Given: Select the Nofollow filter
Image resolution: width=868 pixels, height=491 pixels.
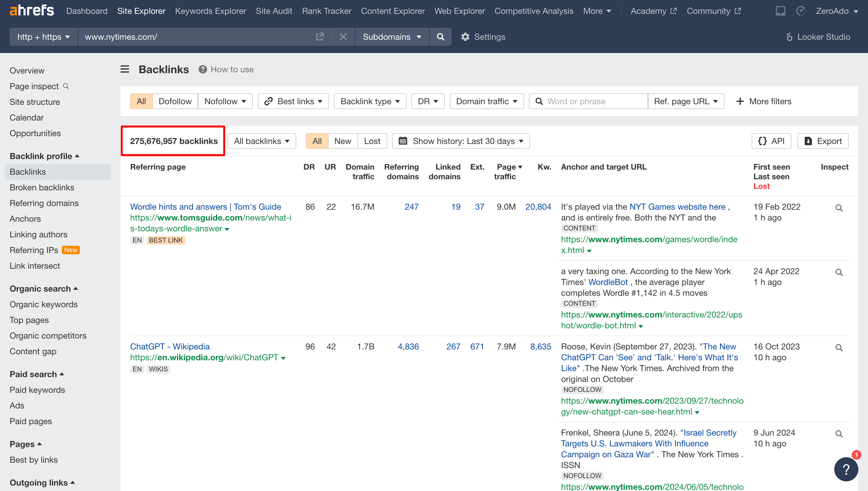Looking at the screenshot, I should tap(225, 101).
